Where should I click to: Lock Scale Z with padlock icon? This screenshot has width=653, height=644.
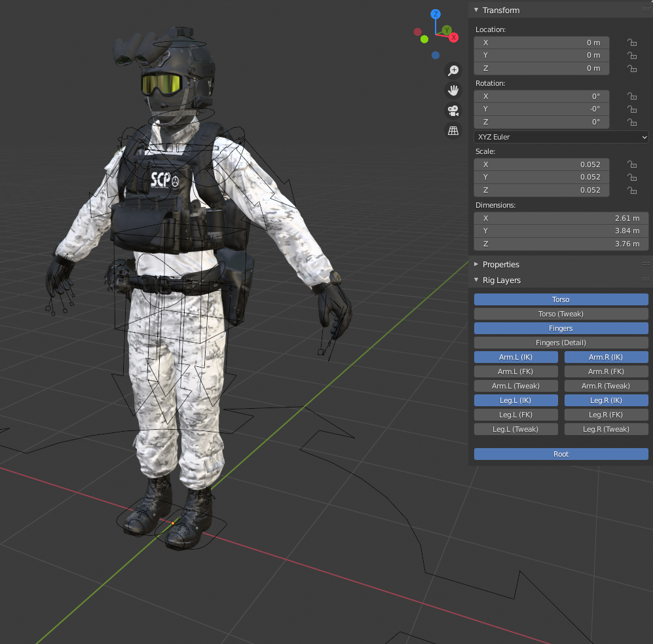coord(632,191)
